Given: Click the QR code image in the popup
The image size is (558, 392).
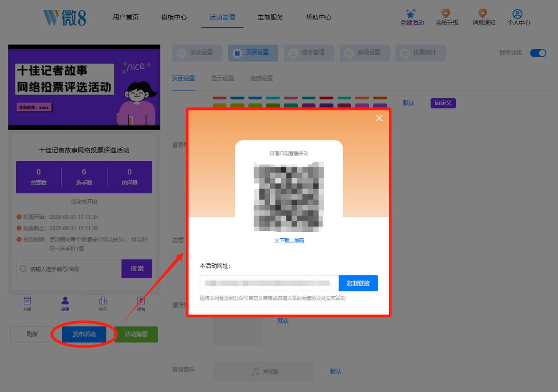Looking at the screenshot, I should (x=289, y=196).
